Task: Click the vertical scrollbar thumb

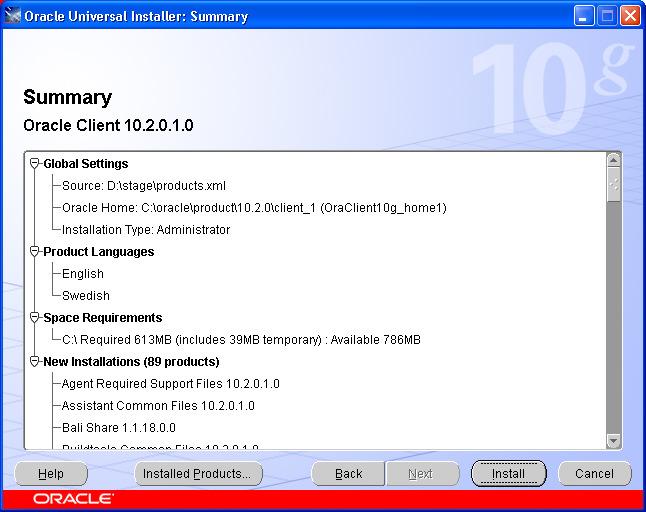Action: pos(613,185)
